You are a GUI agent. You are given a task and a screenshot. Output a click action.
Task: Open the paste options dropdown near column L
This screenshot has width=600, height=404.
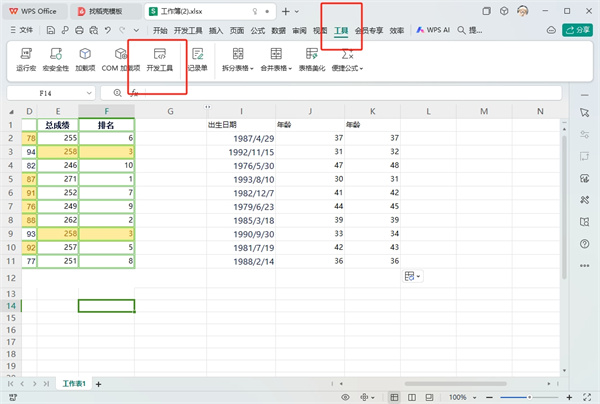coord(413,275)
